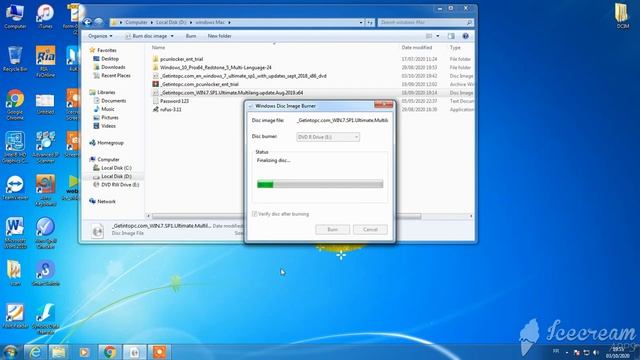
Task: Click the refresh button beside the address bar
Action: click(370, 22)
